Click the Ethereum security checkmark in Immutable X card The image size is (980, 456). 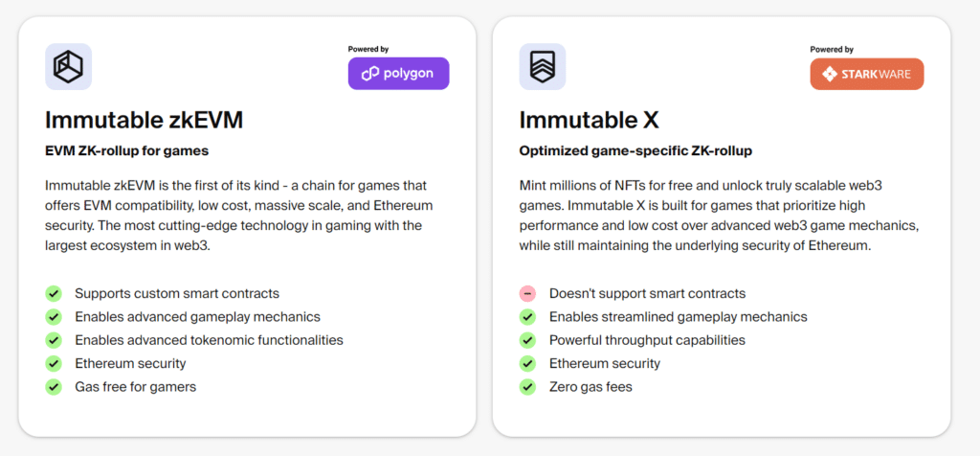527,363
